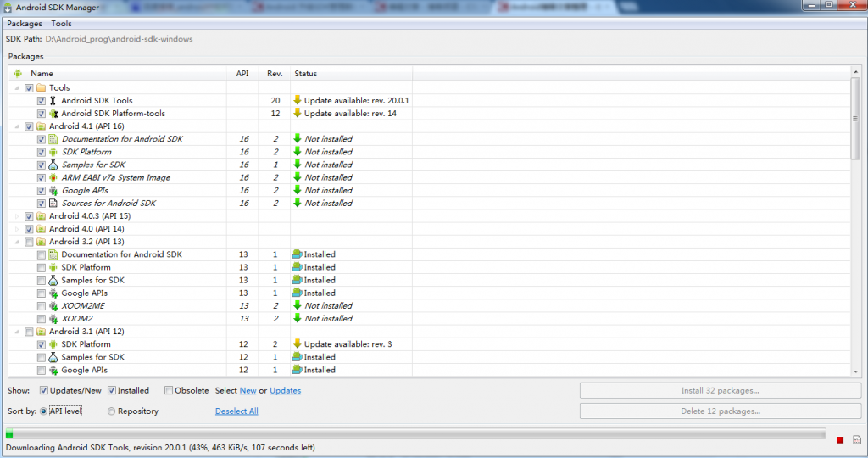The height and width of the screenshot is (458, 868).
Task: Click the scrollbar down arrow of the package list
Action: pyautogui.click(x=856, y=371)
